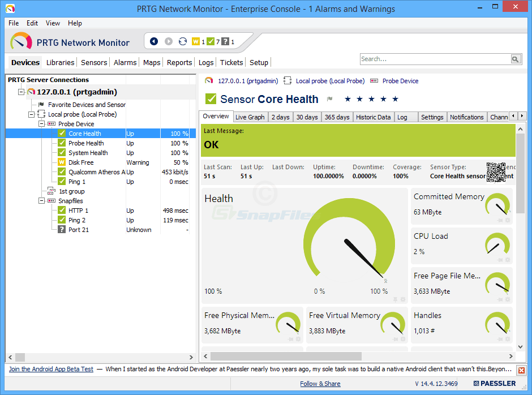Set priority with the first star
The width and height of the screenshot is (532, 395).
[347, 99]
